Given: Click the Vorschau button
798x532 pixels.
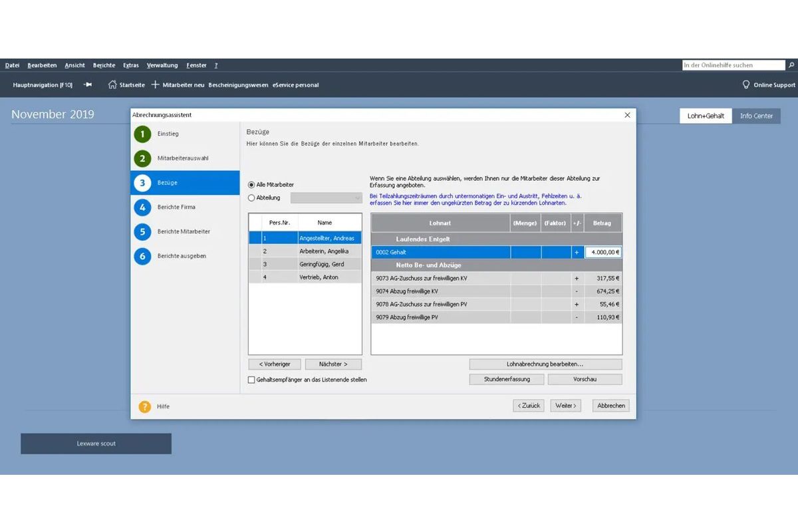Looking at the screenshot, I should point(585,380).
